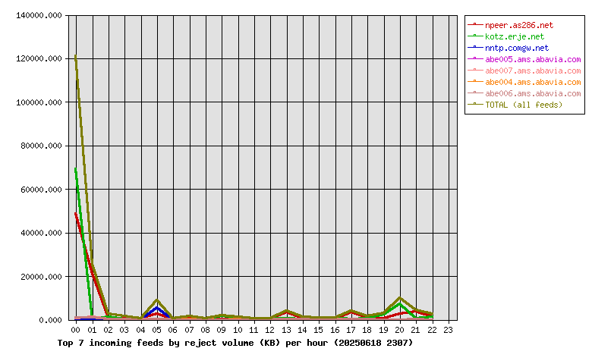
Task: Click the 0.000 y-axis label
Action: point(50,320)
